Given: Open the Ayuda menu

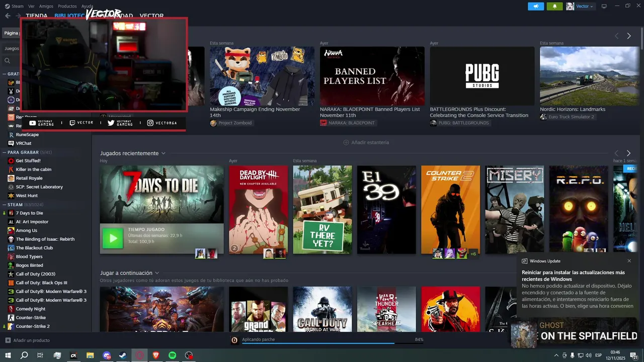Looking at the screenshot, I should pyautogui.click(x=87, y=6).
